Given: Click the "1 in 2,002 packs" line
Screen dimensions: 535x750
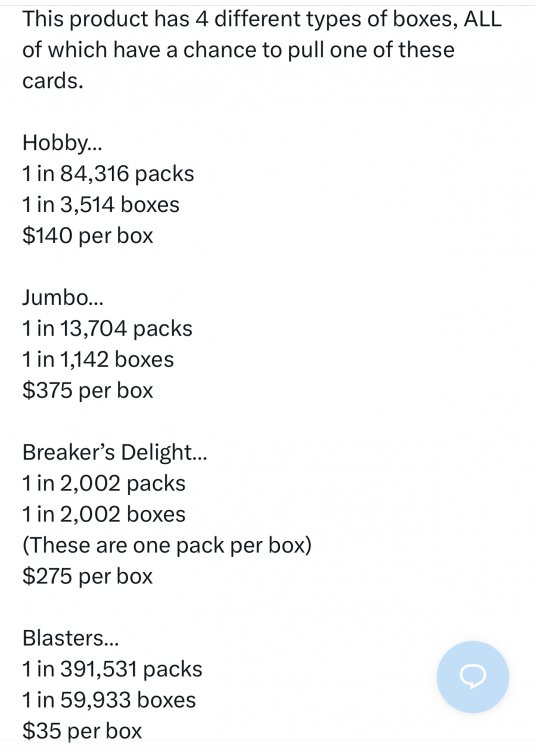Looking at the screenshot, I should click(104, 484).
